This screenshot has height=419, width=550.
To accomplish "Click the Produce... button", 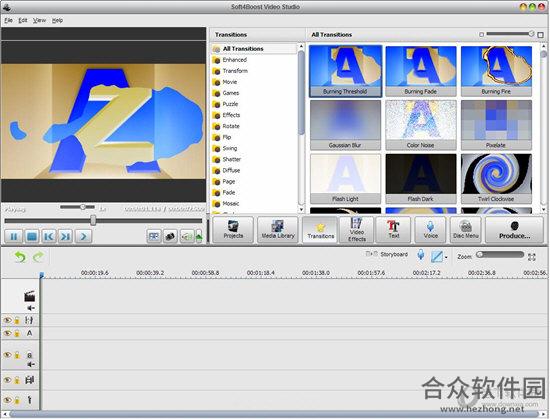I will click(x=514, y=230).
